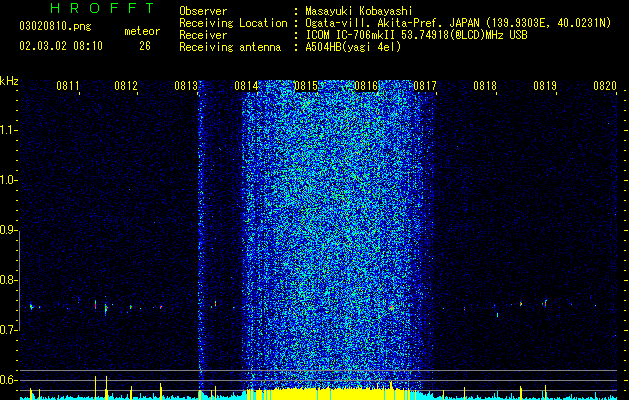Screen dimensions: 629x400
Task: Select antenna value A504HB(yagi 4el)
Action: coord(353,47)
